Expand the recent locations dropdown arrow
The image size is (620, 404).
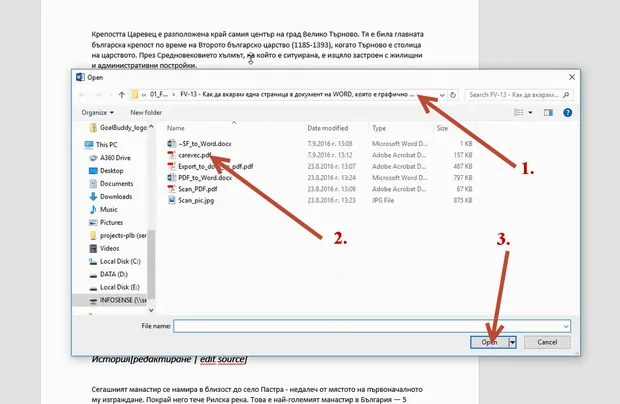pyautogui.click(x=110, y=95)
